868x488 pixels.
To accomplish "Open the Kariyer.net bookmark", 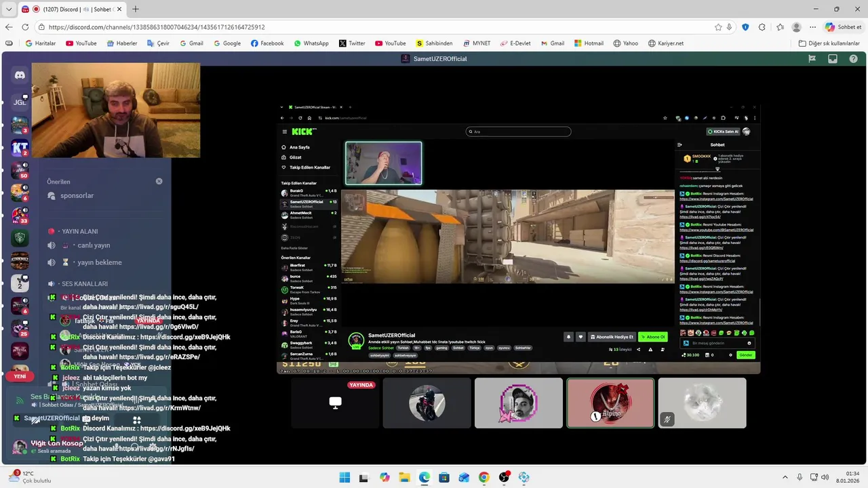I will point(665,43).
